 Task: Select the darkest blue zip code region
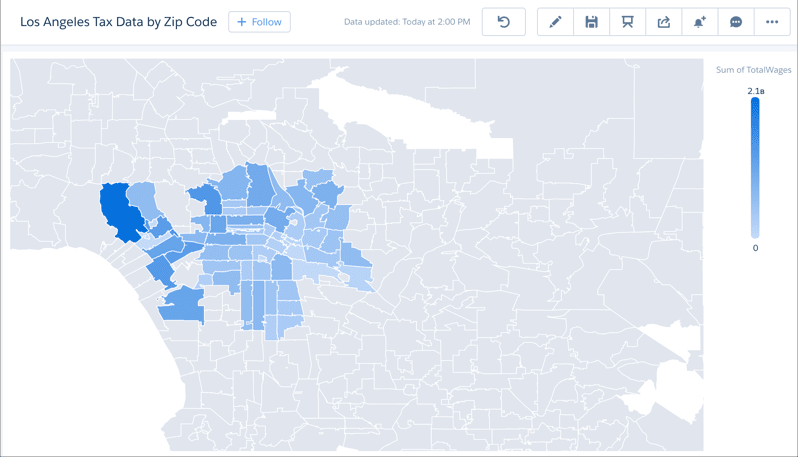point(122,211)
